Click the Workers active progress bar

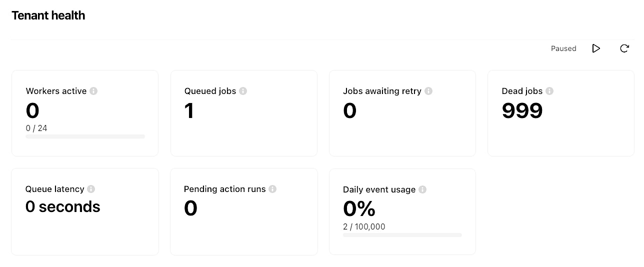85,136
